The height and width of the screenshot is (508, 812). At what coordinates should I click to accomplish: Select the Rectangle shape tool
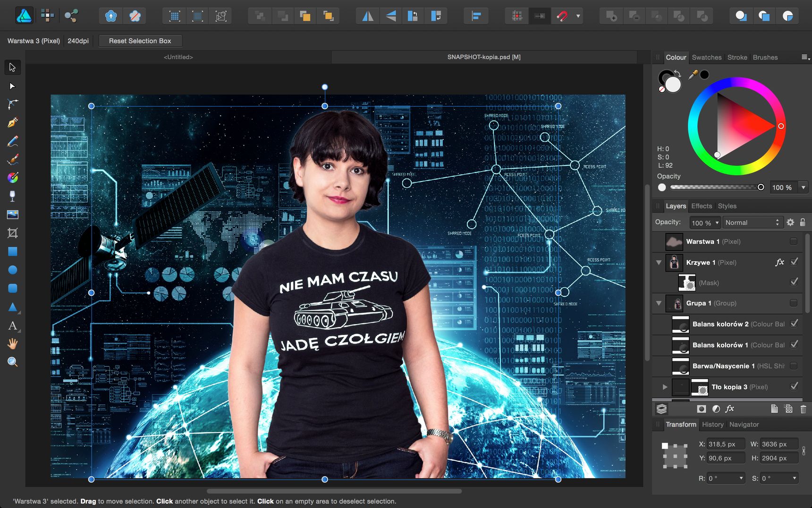point(12,251)
